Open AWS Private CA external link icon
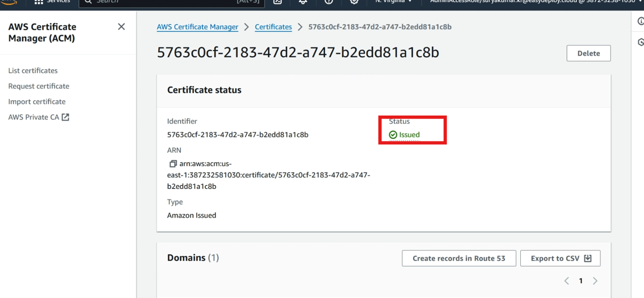644x298 pixels. [65, 117]
